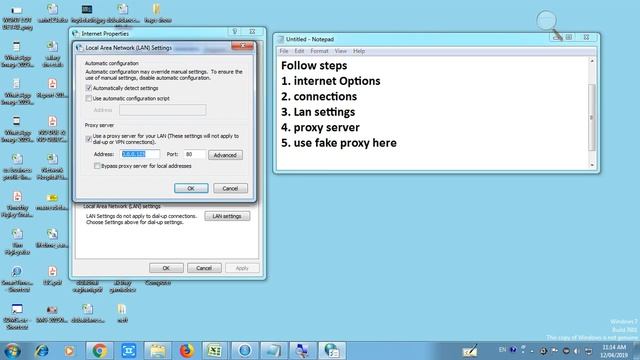Switch to Excel in the taskbar
The image size is (640, 360).
pyautogui.click(x=215, y=351)
